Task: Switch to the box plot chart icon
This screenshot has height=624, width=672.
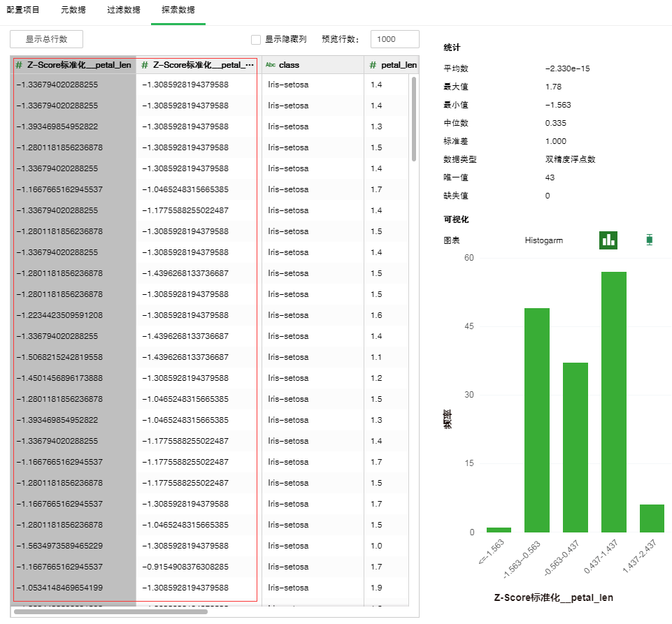Action: click(649, 240)
